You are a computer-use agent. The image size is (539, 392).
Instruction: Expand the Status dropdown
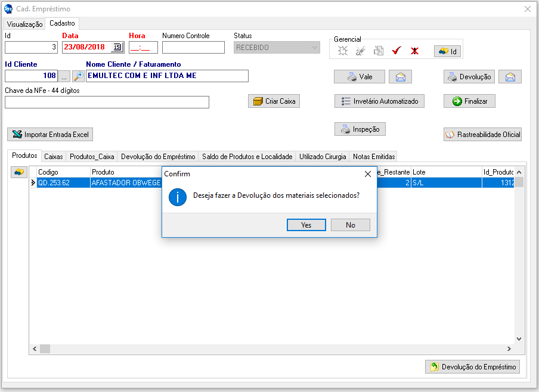click(315, 48)
